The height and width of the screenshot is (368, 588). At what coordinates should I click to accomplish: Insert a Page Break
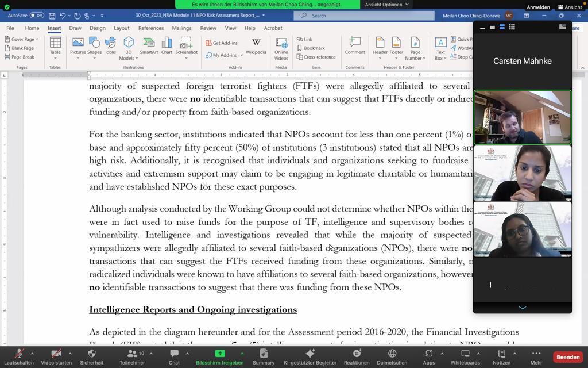point(20,57)
